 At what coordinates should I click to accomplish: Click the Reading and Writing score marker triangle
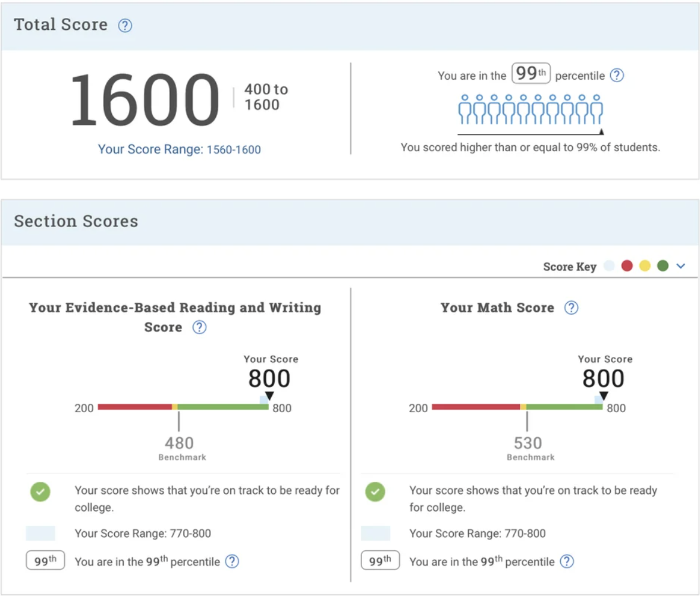[269, 396]
